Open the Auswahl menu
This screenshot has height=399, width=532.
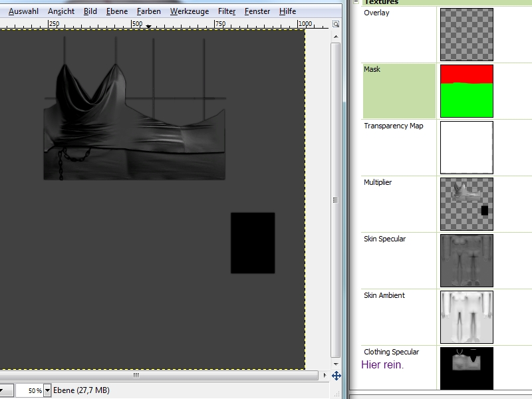[x=22, y=11]
